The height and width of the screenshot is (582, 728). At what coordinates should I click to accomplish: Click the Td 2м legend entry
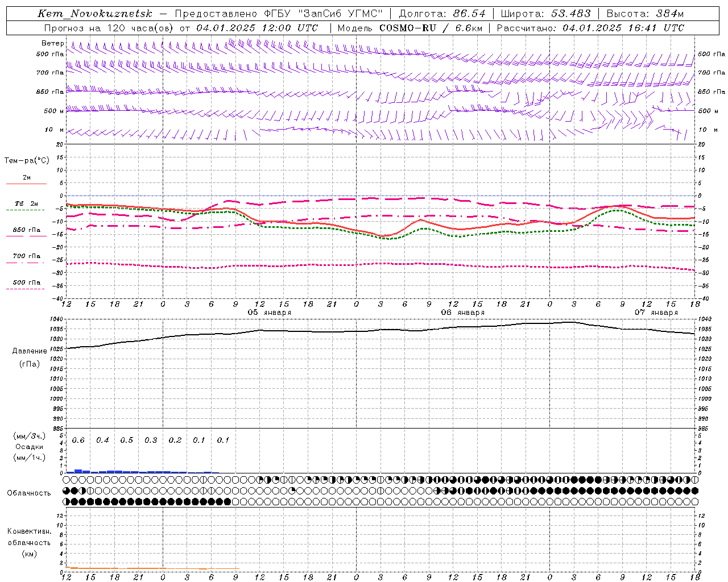click(27, 203)
